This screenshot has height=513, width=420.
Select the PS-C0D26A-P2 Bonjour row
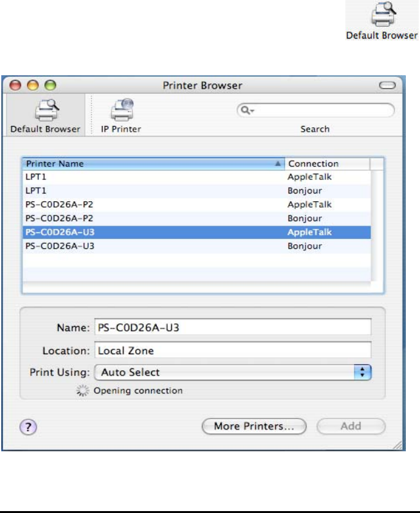197,218
